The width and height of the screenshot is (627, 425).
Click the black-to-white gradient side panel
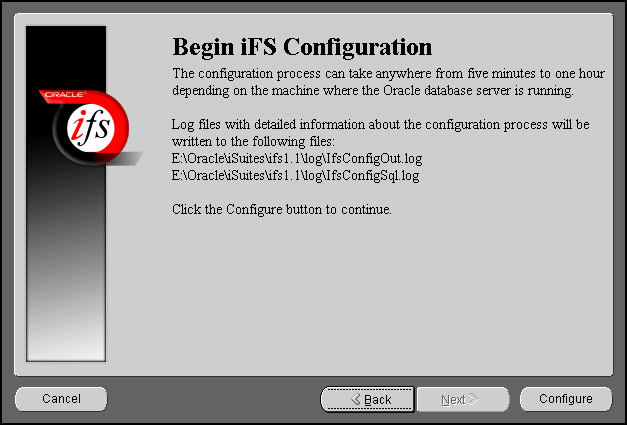coord(66,260)
